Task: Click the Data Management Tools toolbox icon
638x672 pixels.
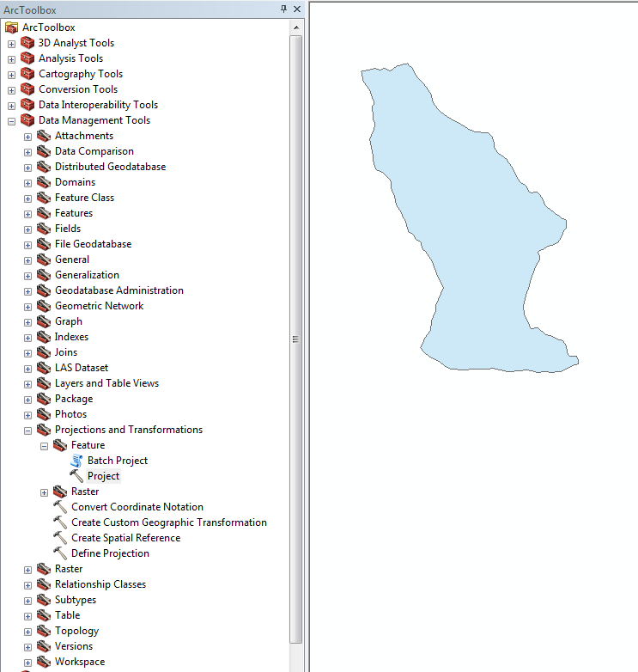Action: coord(27,120)
